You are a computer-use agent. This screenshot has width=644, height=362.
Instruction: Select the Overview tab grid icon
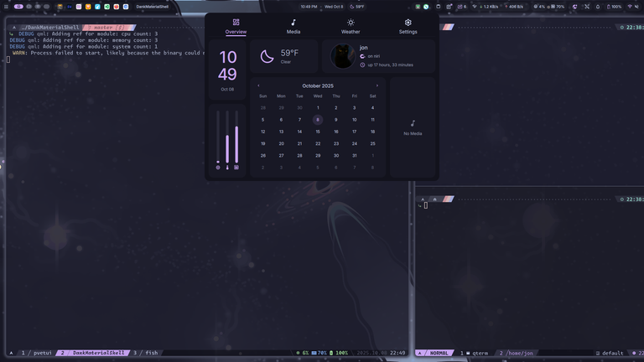click(236, 23)
